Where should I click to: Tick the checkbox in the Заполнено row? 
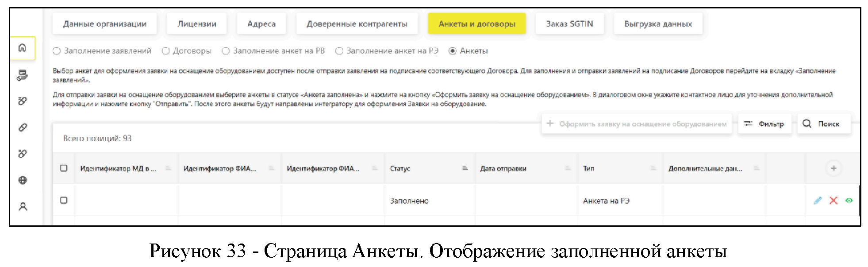(x=64, y=200)
